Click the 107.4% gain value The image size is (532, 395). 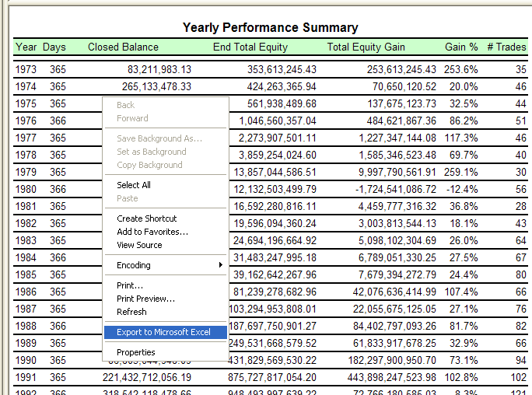[x=461, y=292]
